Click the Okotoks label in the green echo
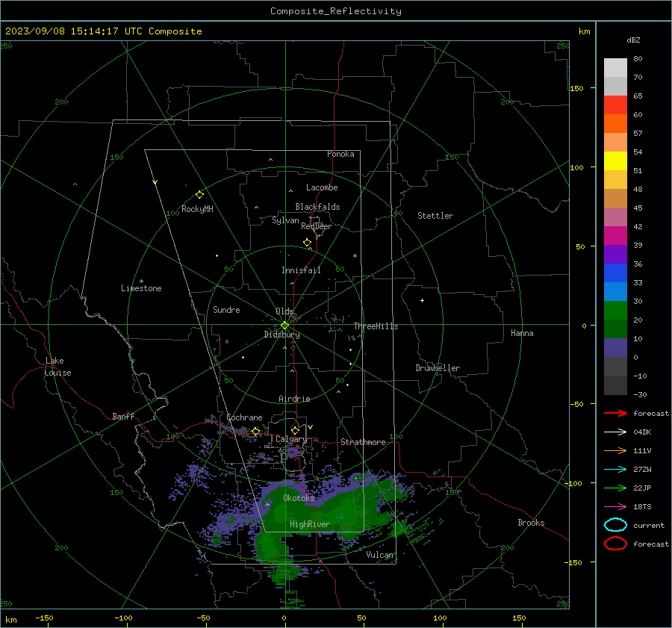Image resolution: width=672 pixels, height=628 pixels. 299,498
